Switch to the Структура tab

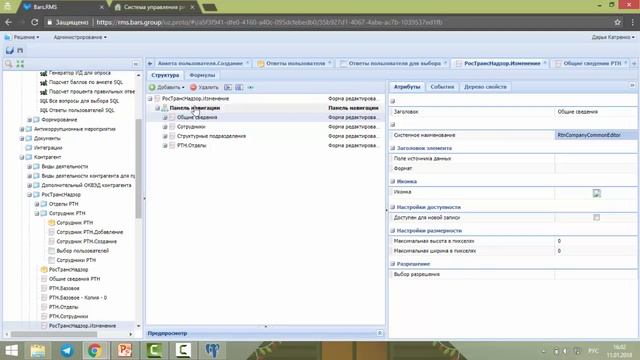tap(165, 75)
